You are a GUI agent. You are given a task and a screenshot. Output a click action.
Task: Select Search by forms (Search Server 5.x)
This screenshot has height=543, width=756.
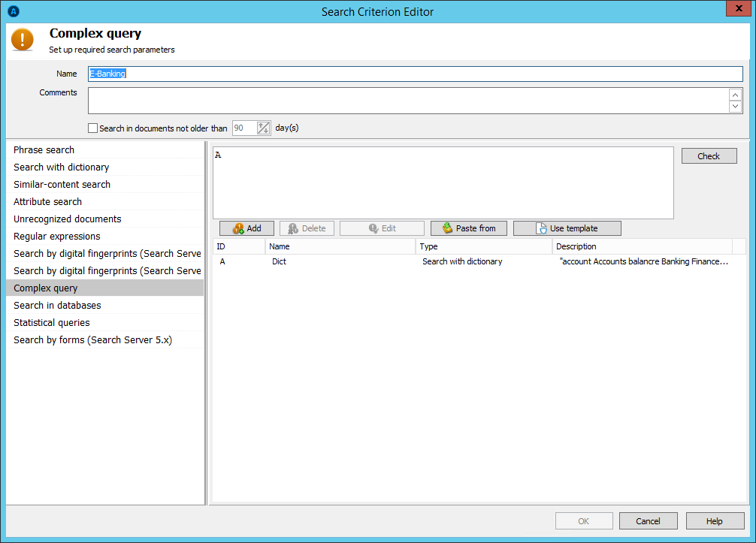click(x=105, y=340)
